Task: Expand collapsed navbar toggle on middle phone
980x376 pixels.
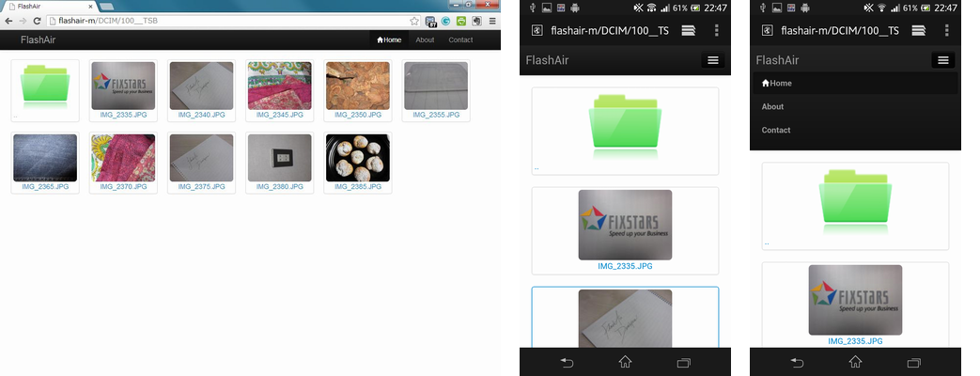Action: 713,60
